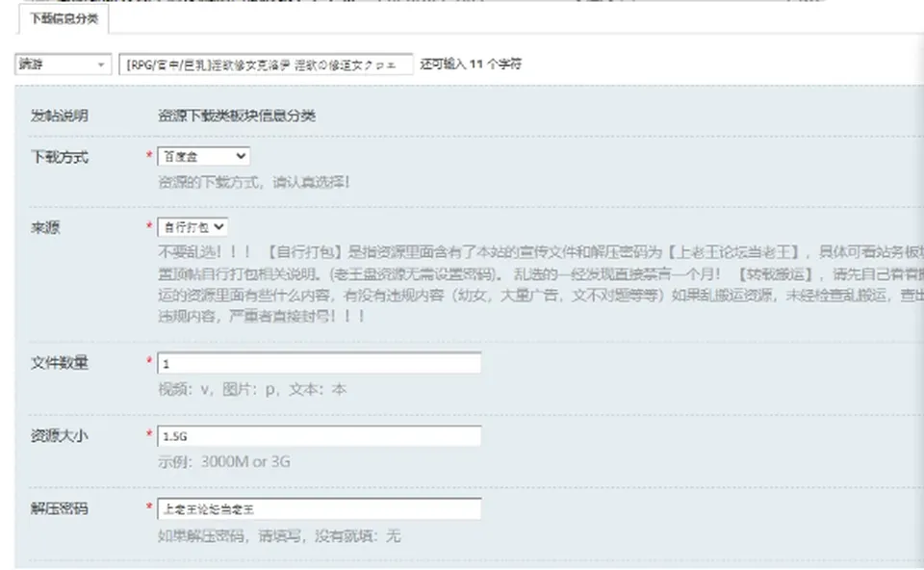Click the hint 示例：3000M or 3G
This screenshot has height=570, width=924.
coord(224,461)
